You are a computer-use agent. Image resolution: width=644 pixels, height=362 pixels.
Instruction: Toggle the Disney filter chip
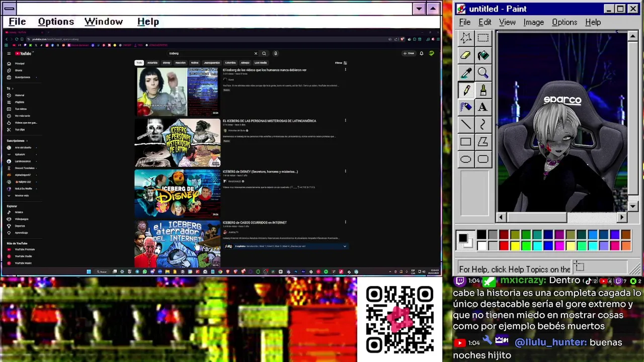point(167,63)
